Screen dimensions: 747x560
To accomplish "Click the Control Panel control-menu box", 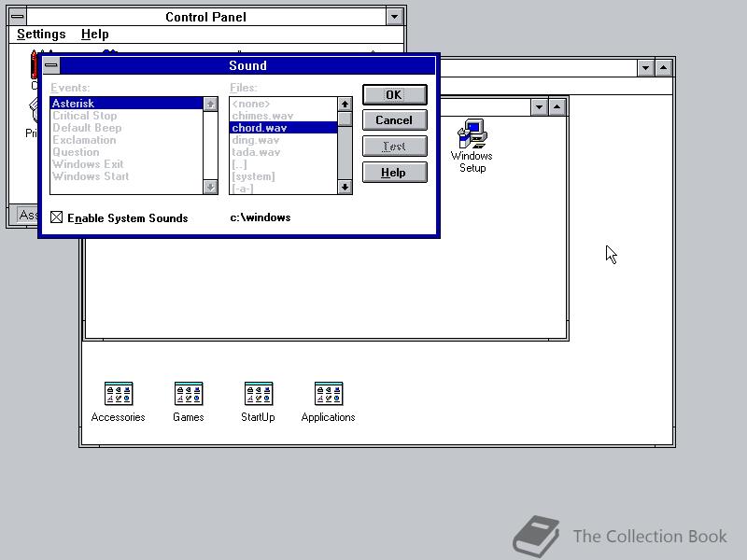I will coord(18,16).
